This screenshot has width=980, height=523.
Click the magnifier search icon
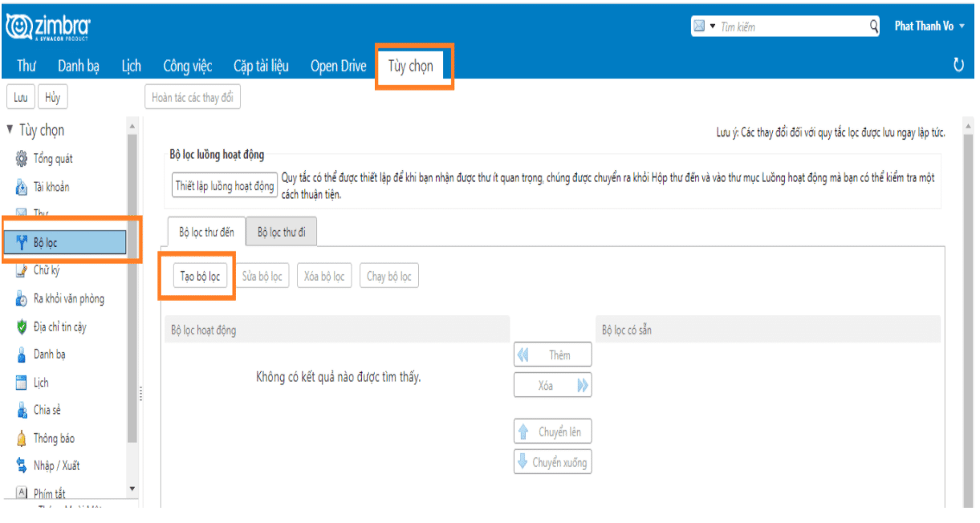[x=874, y=26]
